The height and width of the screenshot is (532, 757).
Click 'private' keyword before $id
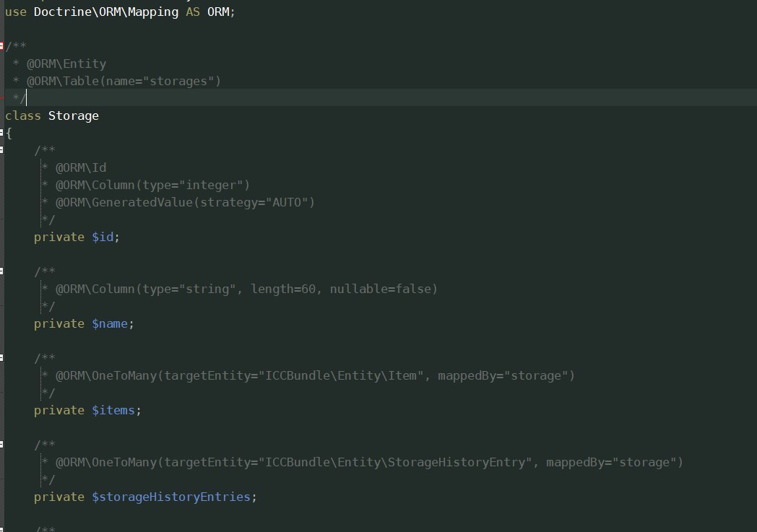coord(59,237)
